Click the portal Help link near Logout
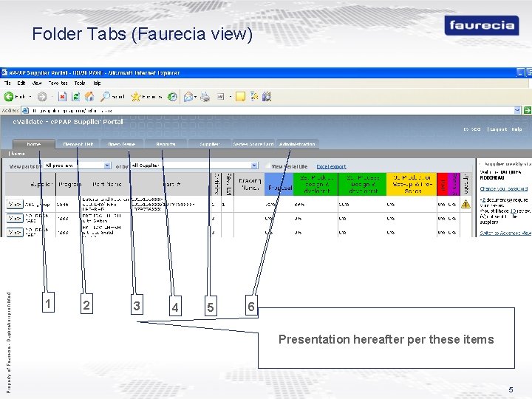The height and width of the screenshot is (399, 532). click(x=516, y=129)
